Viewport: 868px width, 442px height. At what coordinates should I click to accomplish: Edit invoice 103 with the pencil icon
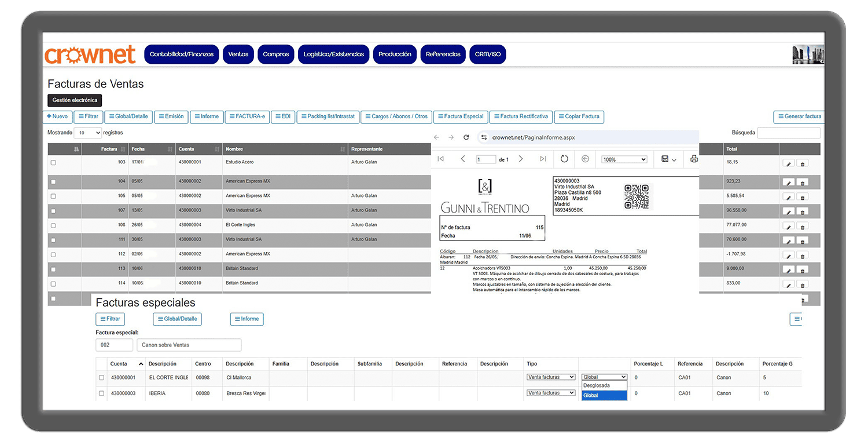click(788, 163)
